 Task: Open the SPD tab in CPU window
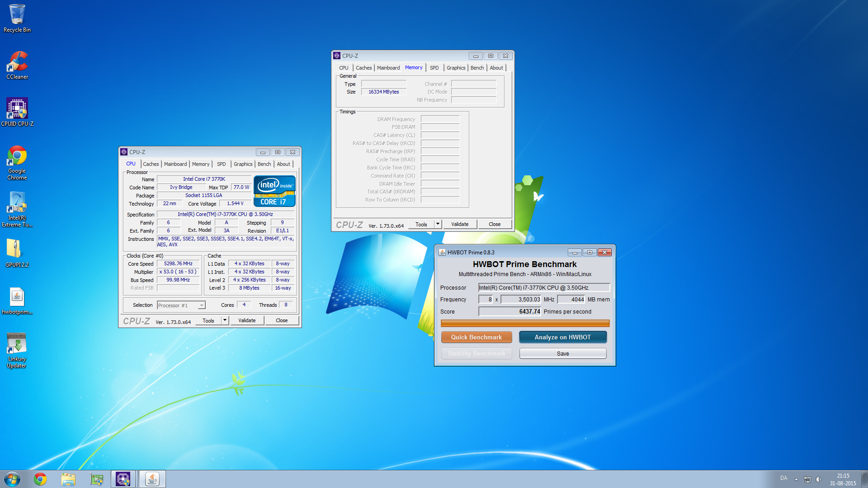222,164
